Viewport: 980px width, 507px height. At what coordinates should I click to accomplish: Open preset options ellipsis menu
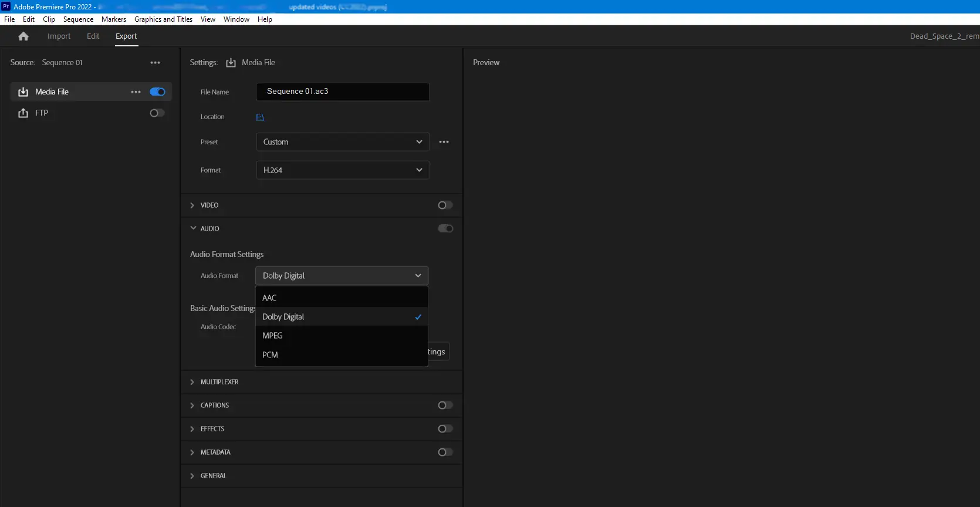tap(444, 142)
